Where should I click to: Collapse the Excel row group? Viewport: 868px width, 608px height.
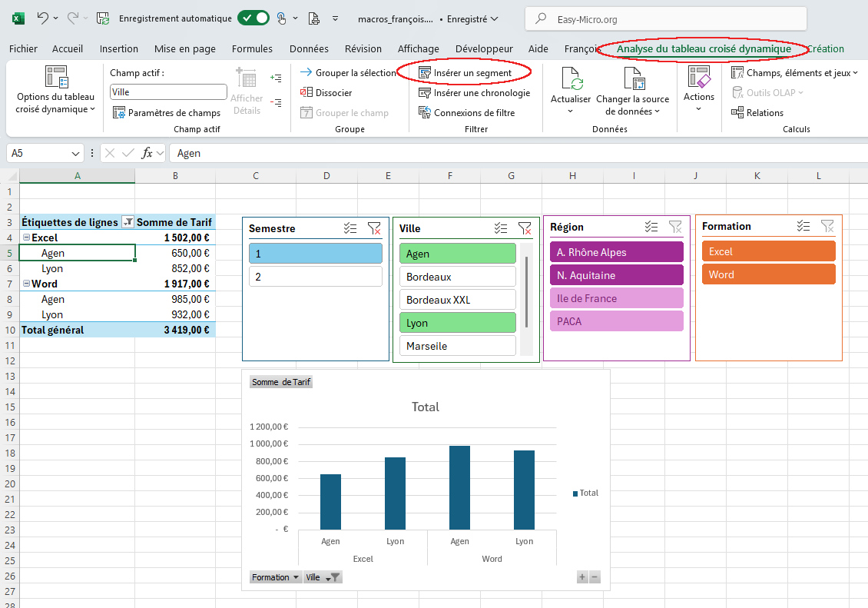(26, 238)
